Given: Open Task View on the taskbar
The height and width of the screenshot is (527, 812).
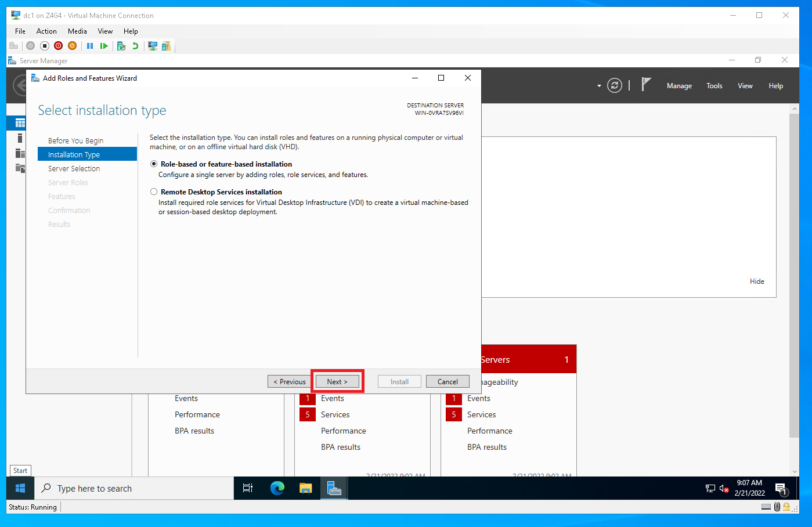Looking at the screenshot, I should (248, 488).
